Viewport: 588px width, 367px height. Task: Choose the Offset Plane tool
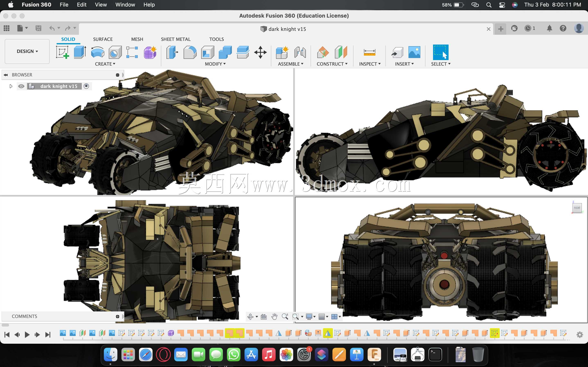[x=323, y=52]
